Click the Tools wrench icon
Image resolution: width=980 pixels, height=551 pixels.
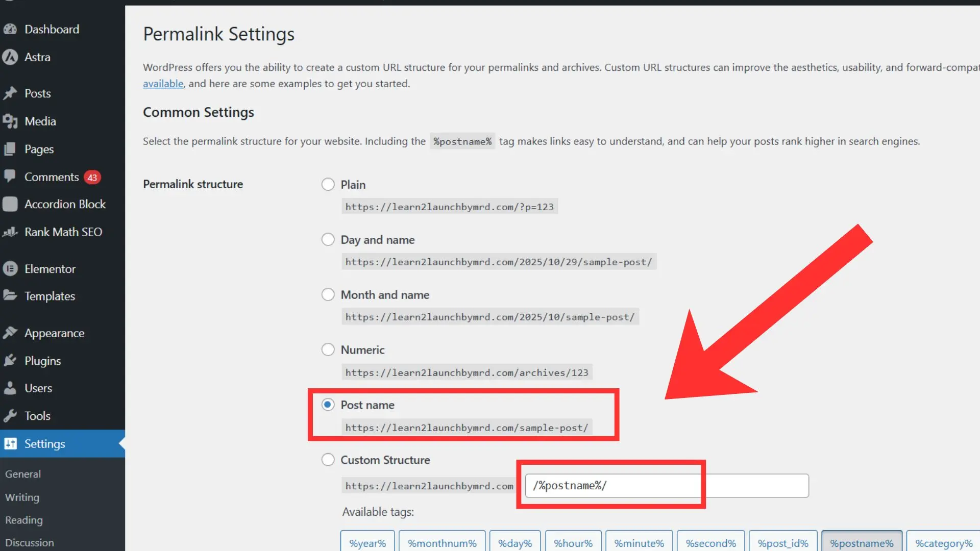[10, 416]
